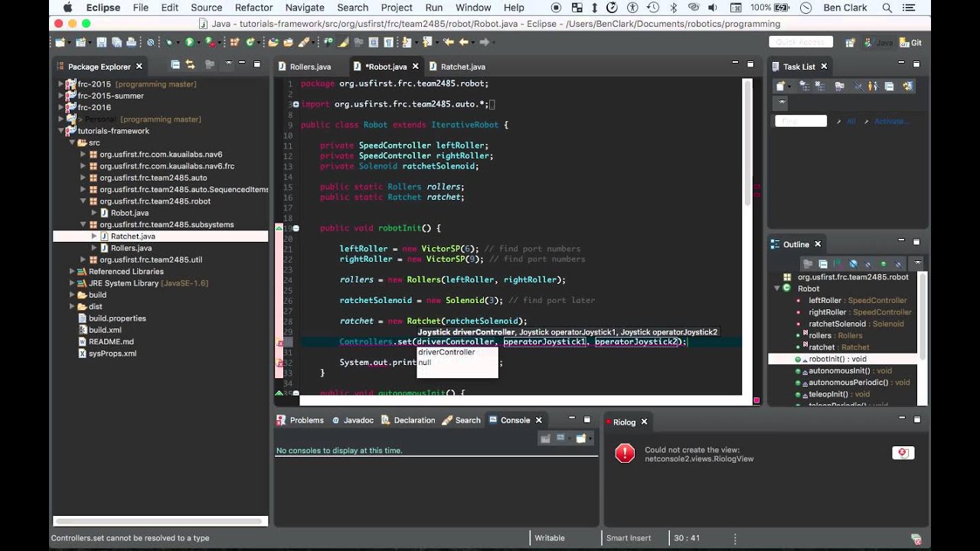Open Spotlight search in macOS menu bar
980x551 pixels.
[887, 8]
